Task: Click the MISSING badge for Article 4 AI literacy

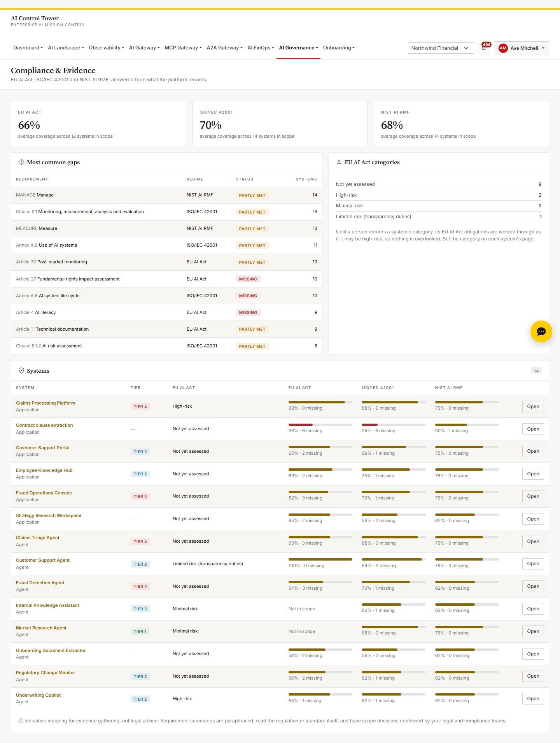Action: coord(248,313)
